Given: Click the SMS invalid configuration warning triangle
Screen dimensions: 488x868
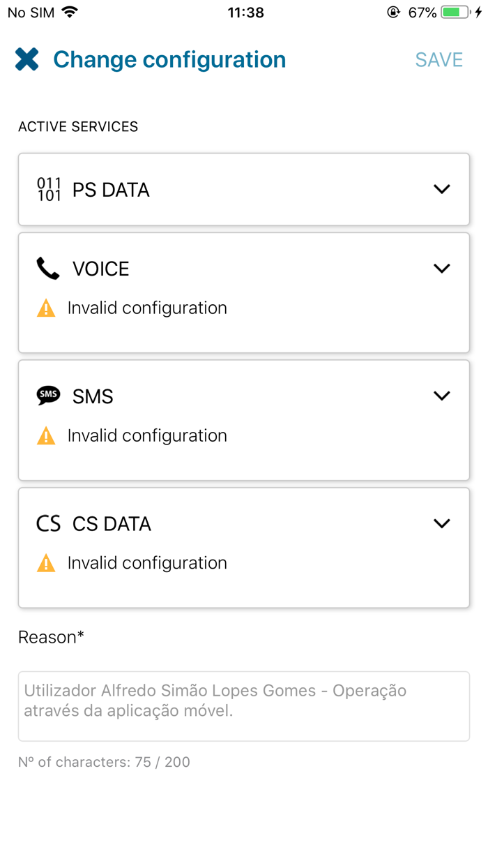Looking at the screenshot, I should (45, 435).
